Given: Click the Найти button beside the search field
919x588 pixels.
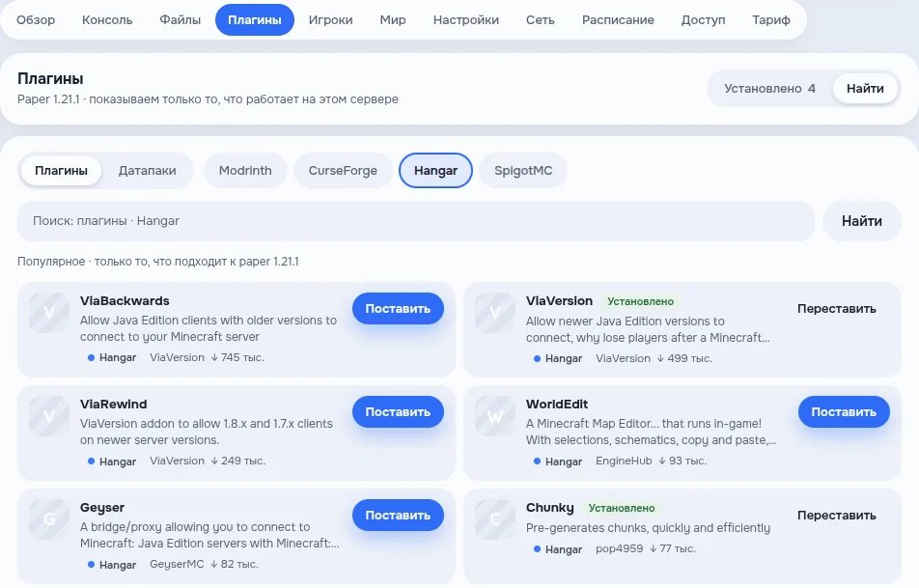Looking at the screenshot, I should click(x=861, y=221).
